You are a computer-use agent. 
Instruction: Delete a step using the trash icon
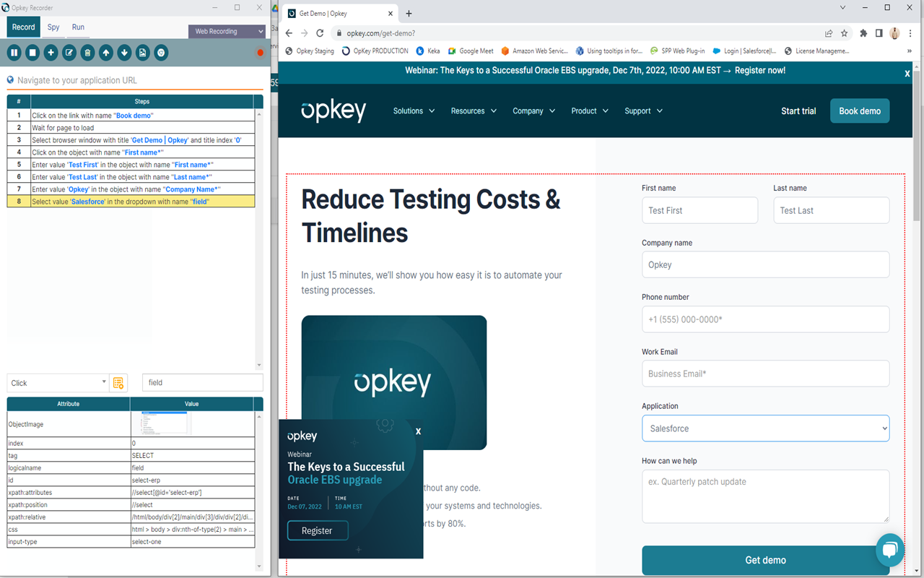pos(87,52)
